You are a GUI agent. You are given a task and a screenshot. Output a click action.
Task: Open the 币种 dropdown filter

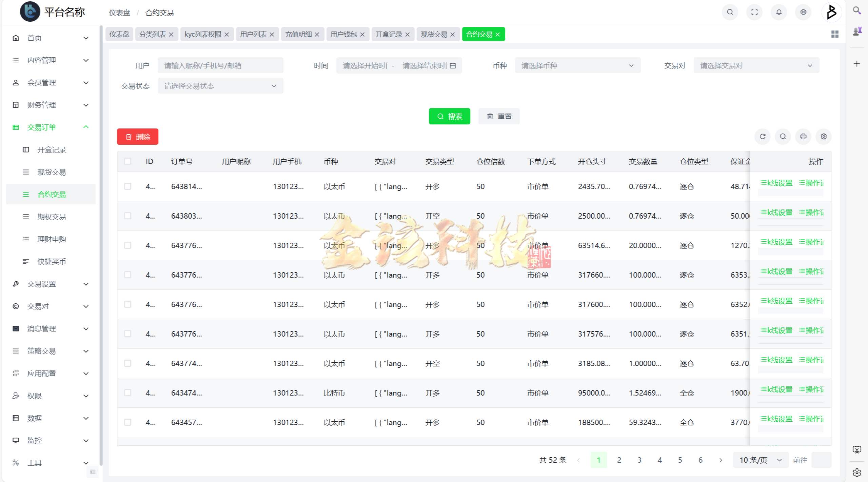[577, 65]
